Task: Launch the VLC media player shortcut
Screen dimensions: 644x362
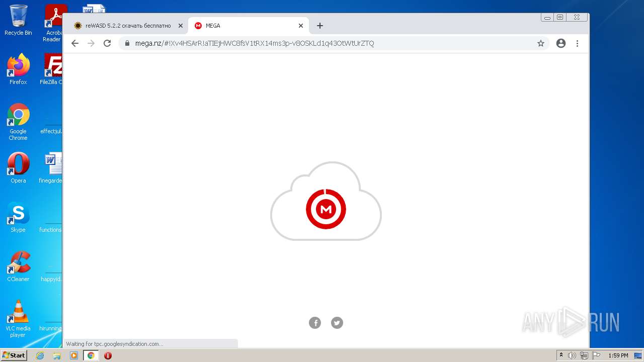Action: click(18, 319)
